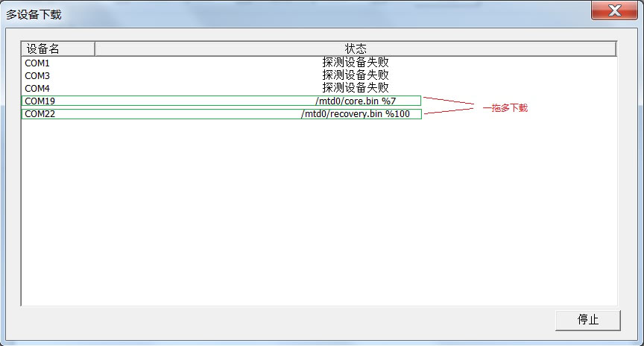The width and height of the screenshot is (644, 346).
Task: Select the COM4 device entry
Action: pyautogui.click(x=37, y=88)
